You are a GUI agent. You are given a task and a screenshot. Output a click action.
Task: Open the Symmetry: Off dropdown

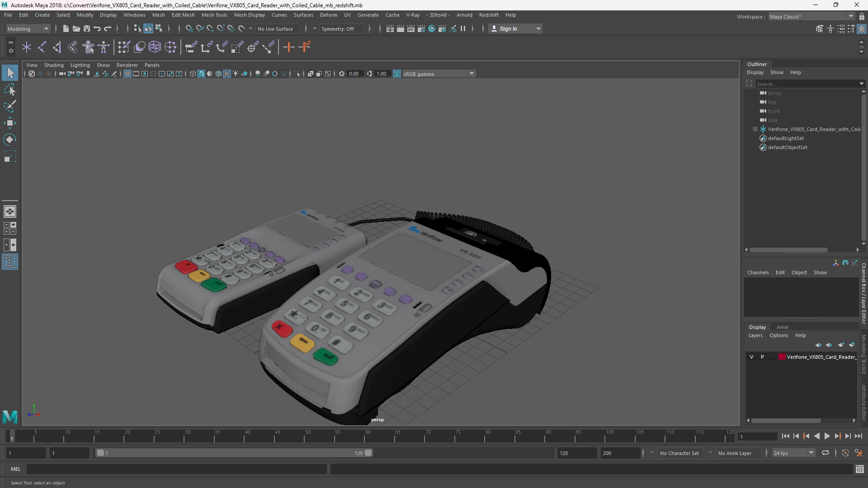(341, 28)
